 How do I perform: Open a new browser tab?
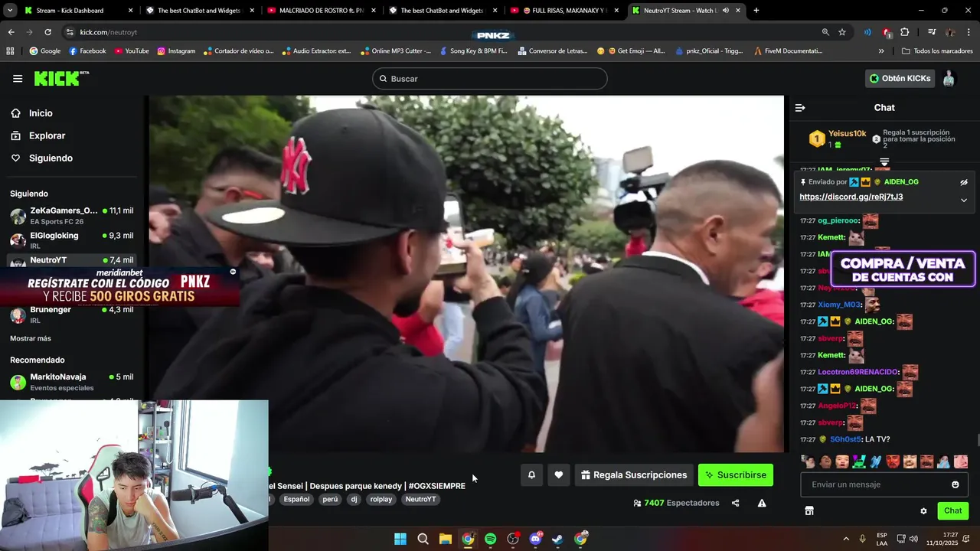click(756, 11)
